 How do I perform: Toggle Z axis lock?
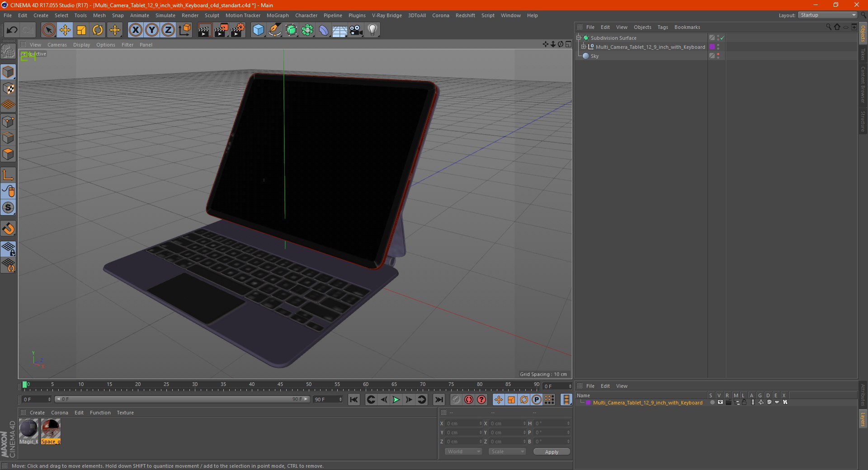(168, 30)
